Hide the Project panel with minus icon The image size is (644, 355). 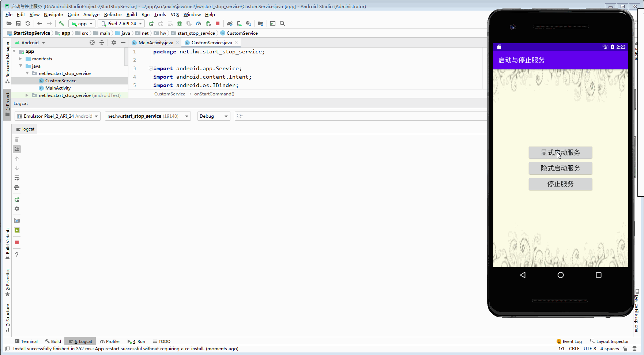123,42
